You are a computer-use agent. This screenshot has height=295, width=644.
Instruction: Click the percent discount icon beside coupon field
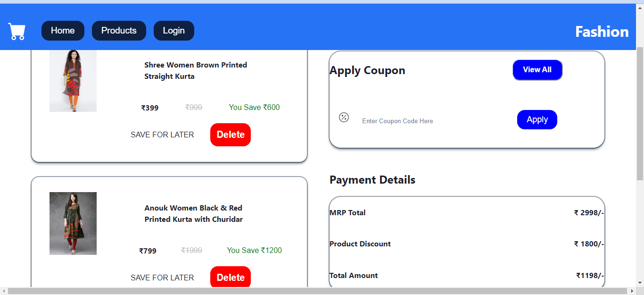click(x=344, y=117)
